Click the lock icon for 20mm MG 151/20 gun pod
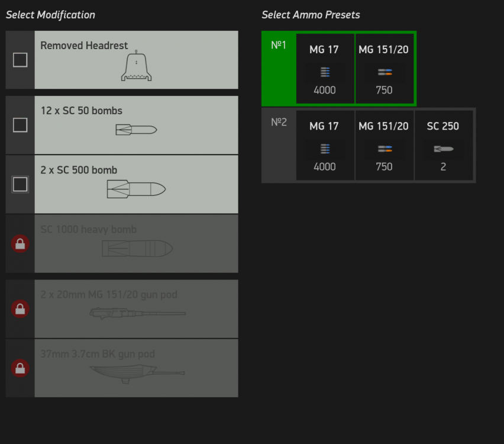The image size is (504, 444). click(x=20, y=308)
